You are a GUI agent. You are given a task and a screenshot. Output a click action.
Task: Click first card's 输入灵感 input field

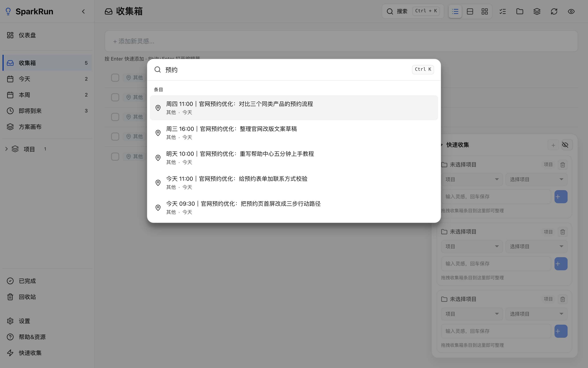point(496,197)
